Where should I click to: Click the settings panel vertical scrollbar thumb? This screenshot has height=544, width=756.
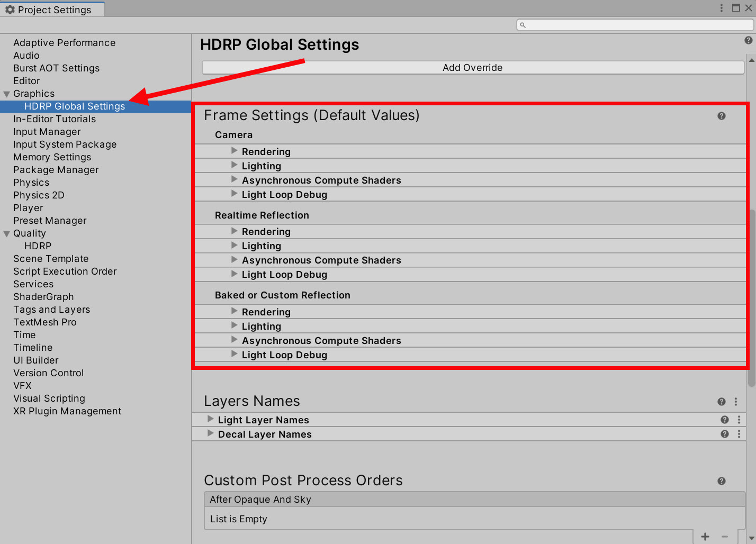[751, 298]
